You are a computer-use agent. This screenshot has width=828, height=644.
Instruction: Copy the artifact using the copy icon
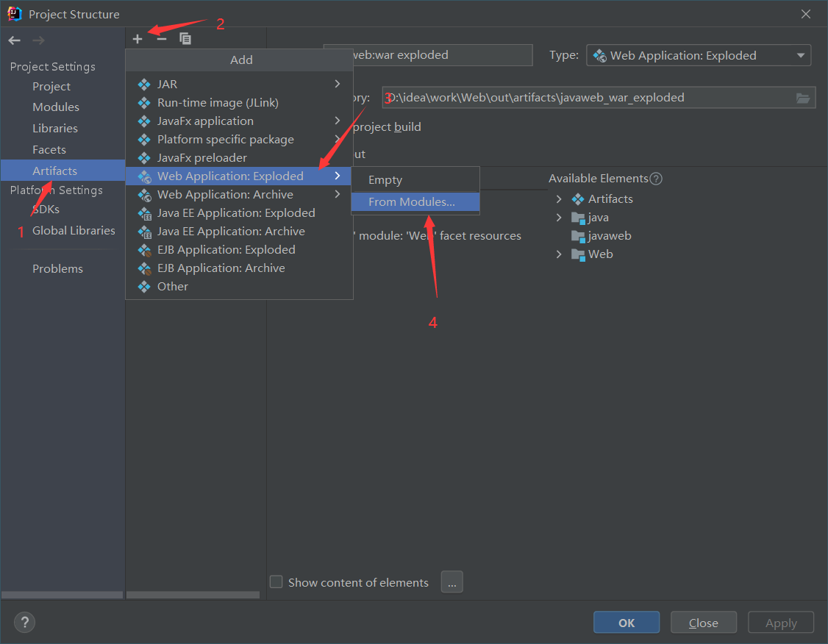185,38
